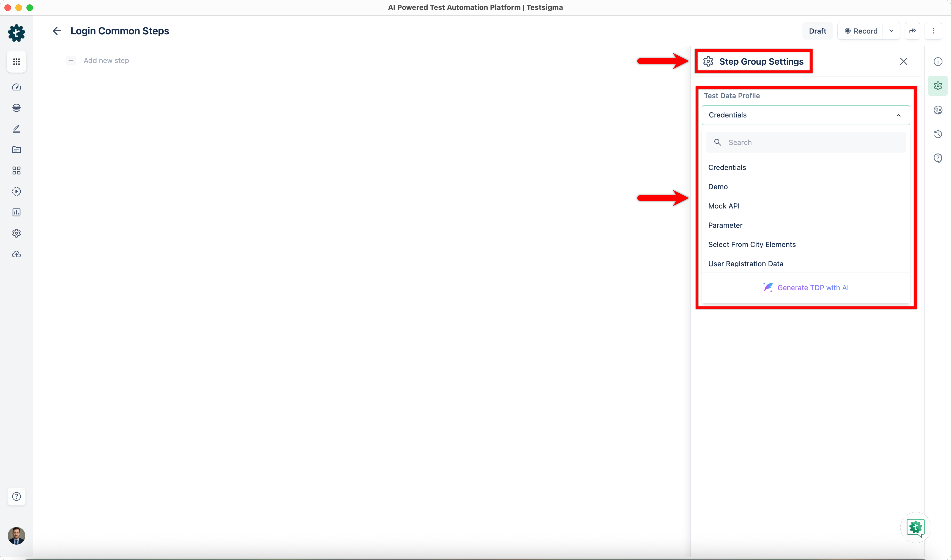Choose User Registration Data option
Viewport: 951px width, 560px height.
click(x=746, y=264)
